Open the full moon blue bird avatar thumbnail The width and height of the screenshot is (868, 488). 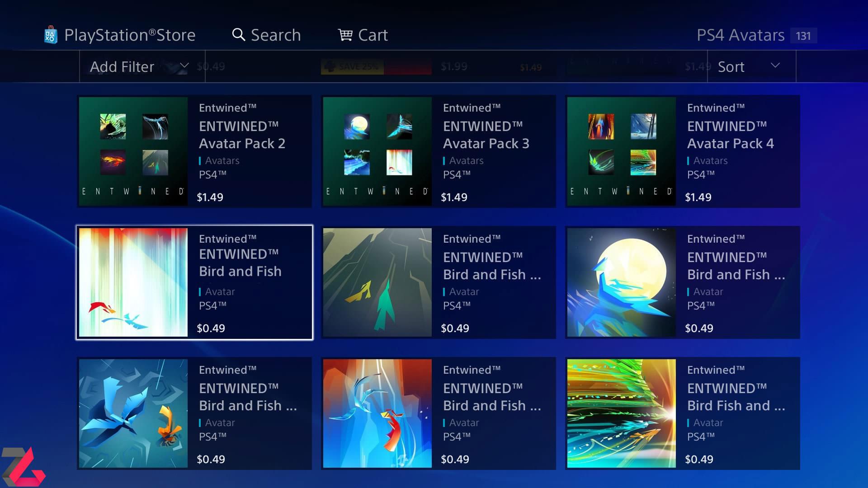tap(622, 282)
